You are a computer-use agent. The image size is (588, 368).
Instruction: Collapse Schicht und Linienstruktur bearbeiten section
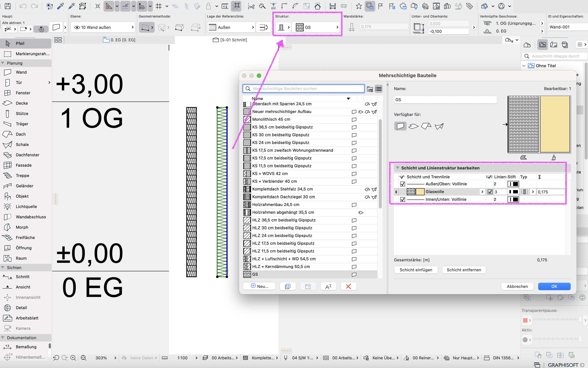click(x=398, y=168)
